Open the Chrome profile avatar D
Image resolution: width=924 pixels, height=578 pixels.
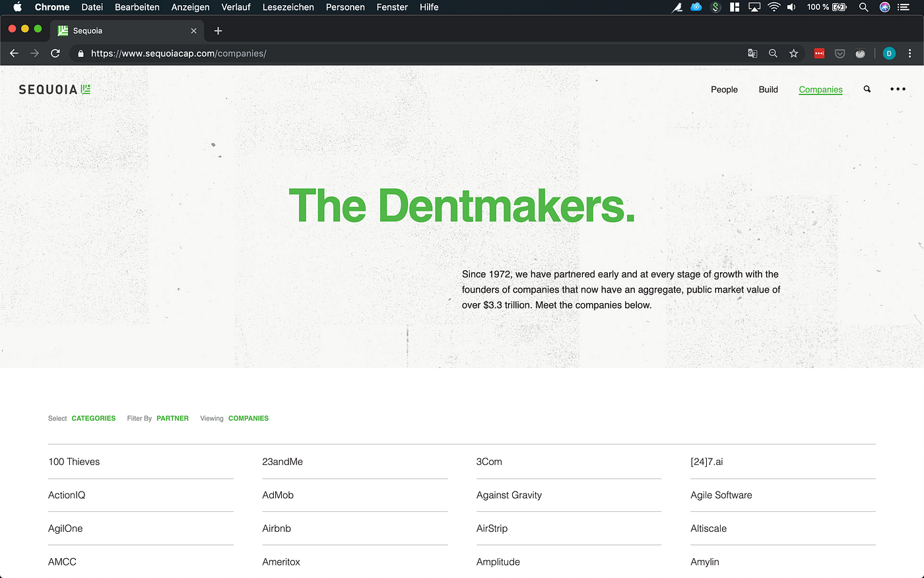[x=889, y=54]
